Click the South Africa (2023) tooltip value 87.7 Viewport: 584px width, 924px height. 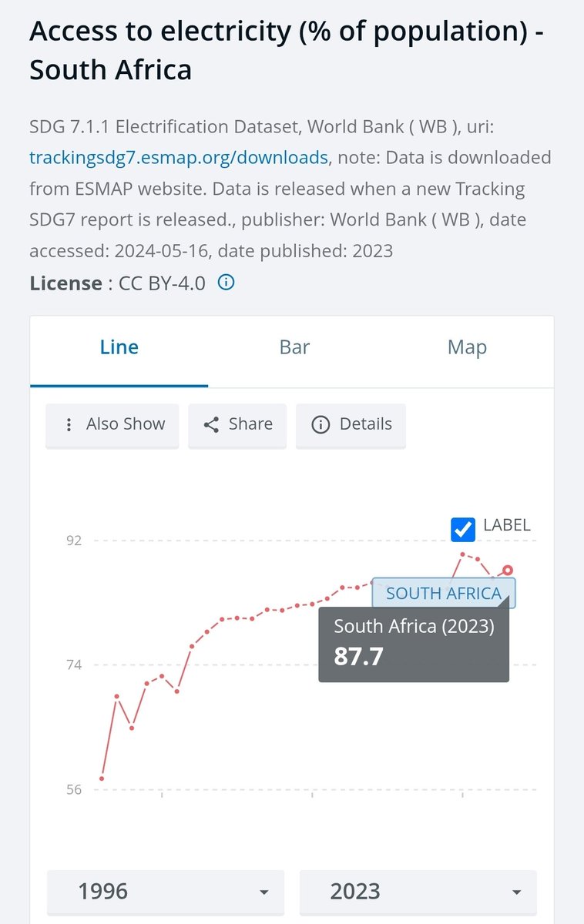point(359,656)
